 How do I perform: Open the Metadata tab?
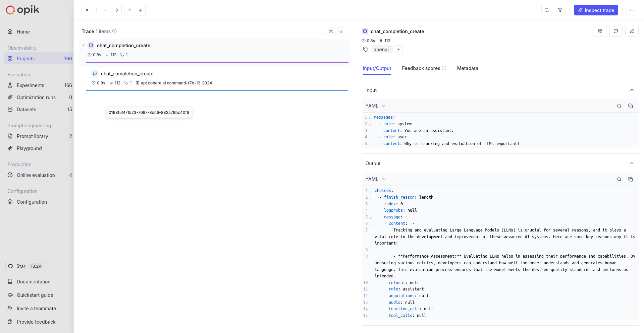coord(468,68)
